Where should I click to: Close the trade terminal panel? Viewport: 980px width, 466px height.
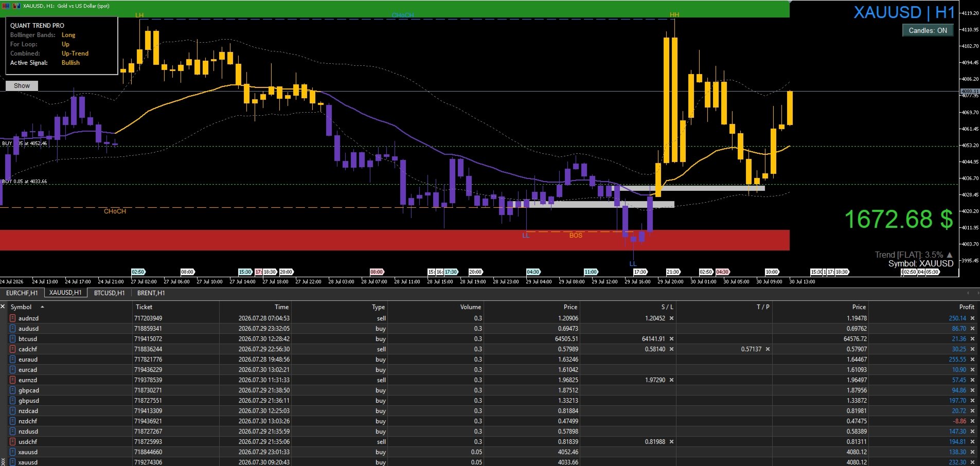[x=3, y=307]
